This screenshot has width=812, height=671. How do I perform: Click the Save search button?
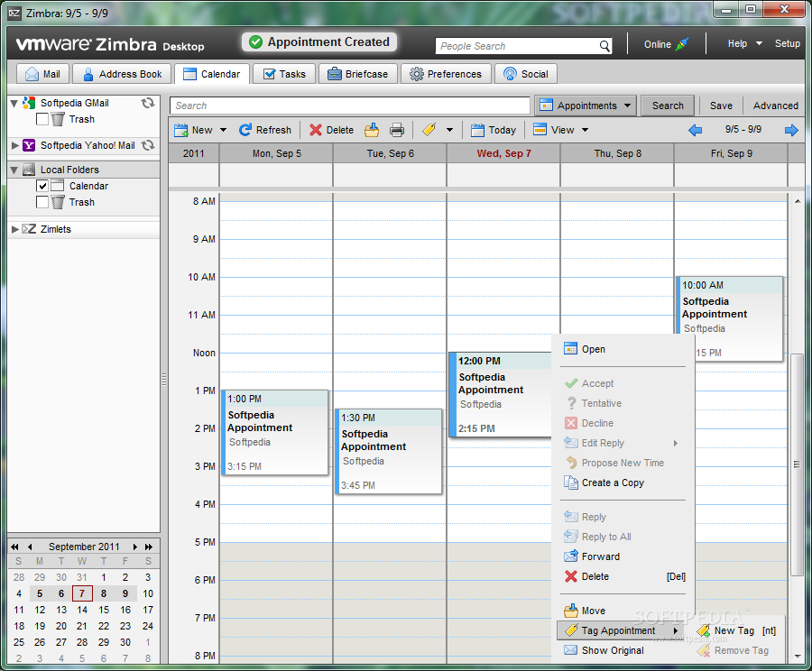click(x=721, y=106)
